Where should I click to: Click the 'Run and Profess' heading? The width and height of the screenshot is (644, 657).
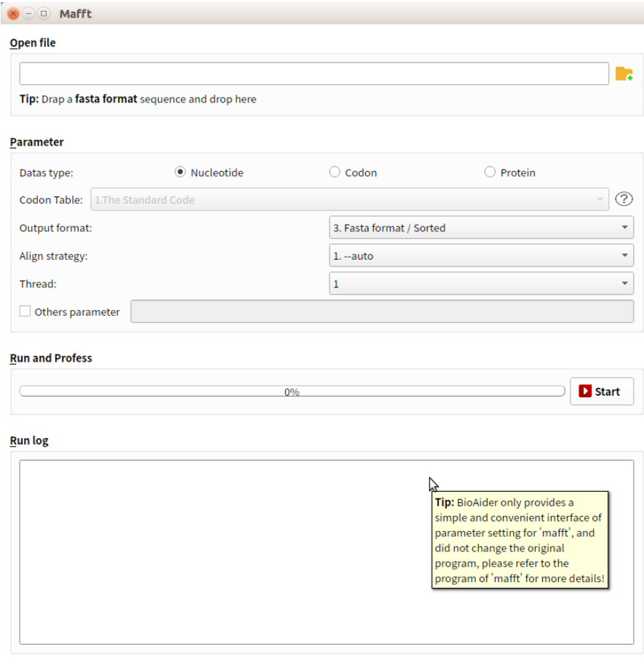click(51, 358)
